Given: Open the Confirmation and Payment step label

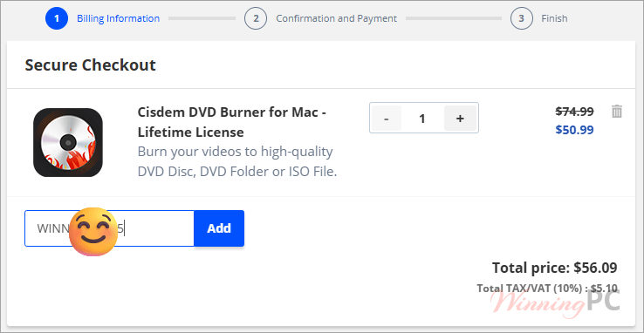Looking at the screenshot, I should pos(336,18).
